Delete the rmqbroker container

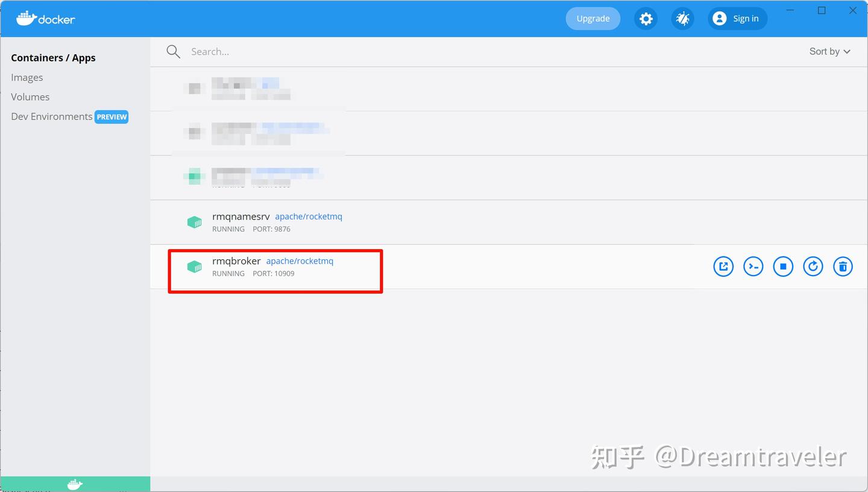coord(843,266)
